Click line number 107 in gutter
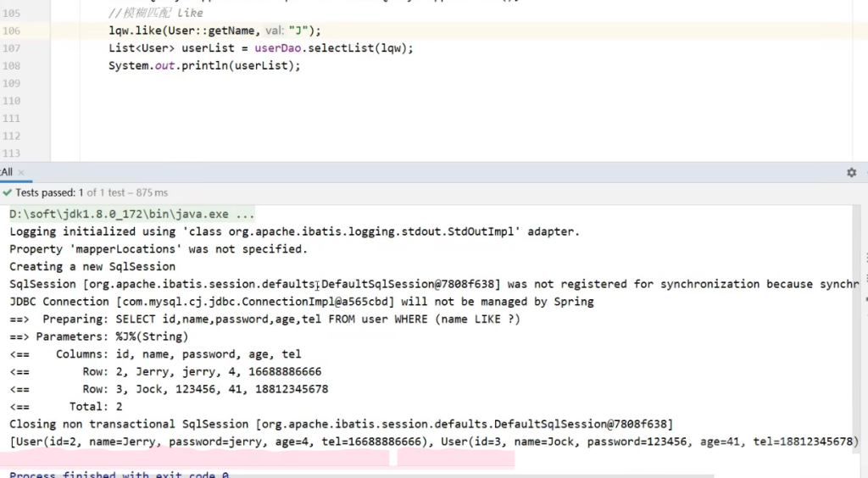The width and height of the screenshot is (868, 478). [12, 48]
